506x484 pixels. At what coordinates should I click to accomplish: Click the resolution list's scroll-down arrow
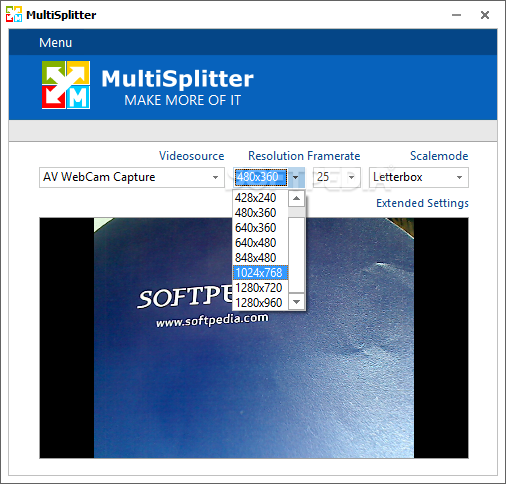pos(296,302)
